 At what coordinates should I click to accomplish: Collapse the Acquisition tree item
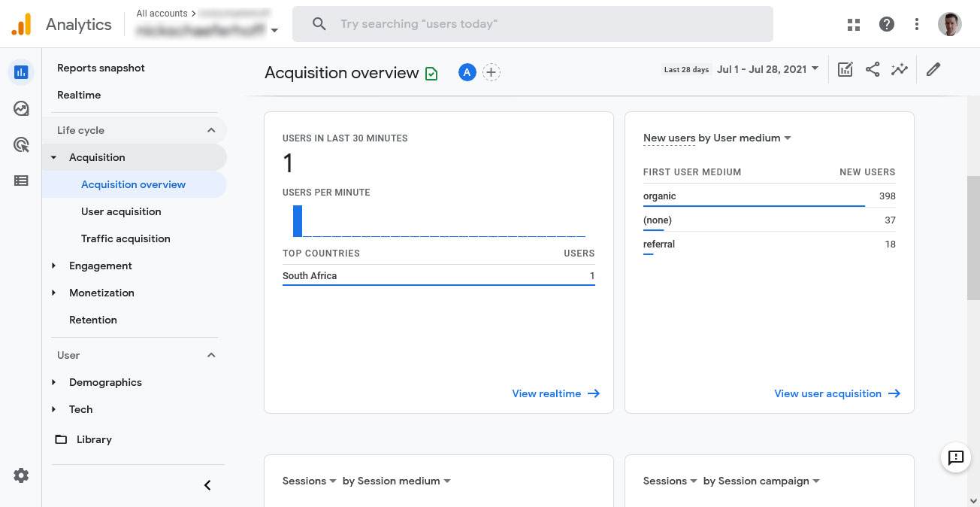click(53, 157)
